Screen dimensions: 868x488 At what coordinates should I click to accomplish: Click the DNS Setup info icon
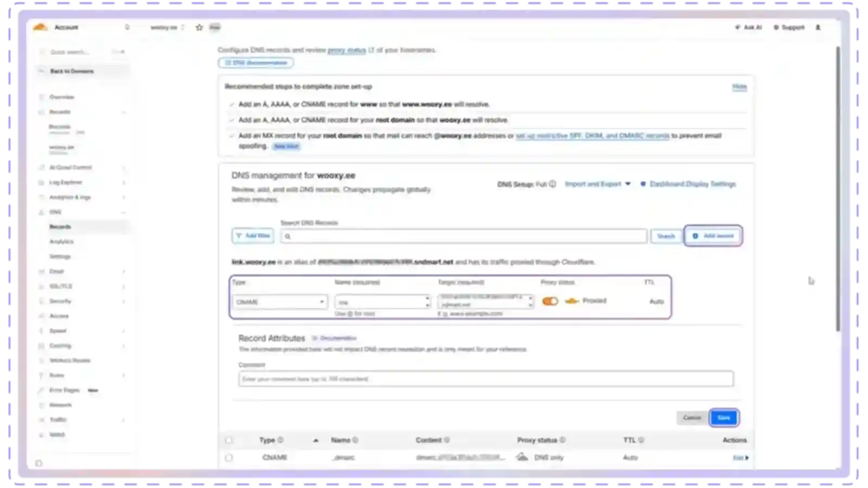tap(552, 184)
